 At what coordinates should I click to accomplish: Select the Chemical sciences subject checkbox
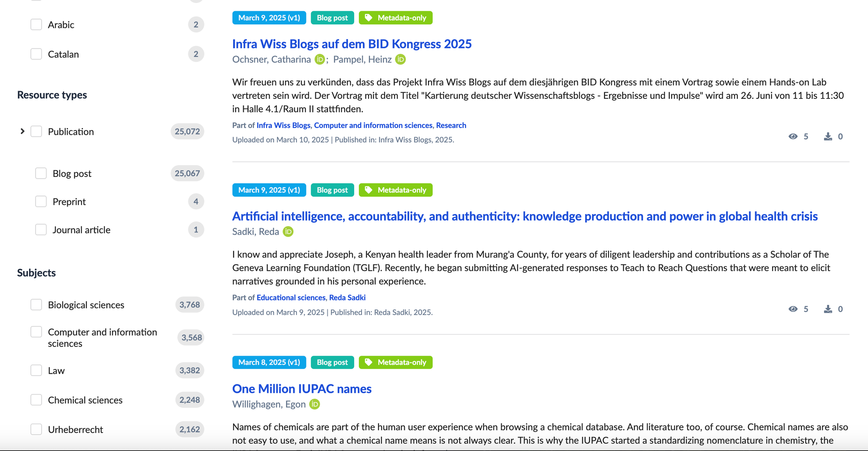tap(36, 400)
